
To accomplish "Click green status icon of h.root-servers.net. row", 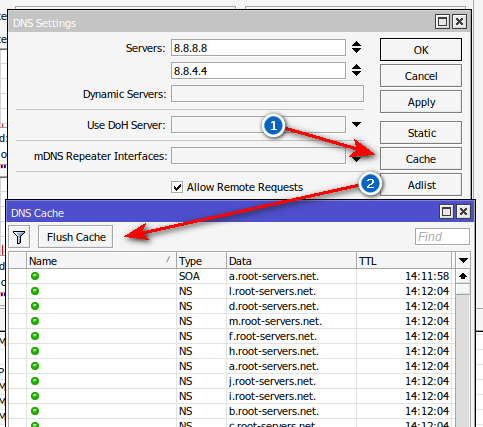I will coord(35,351).
